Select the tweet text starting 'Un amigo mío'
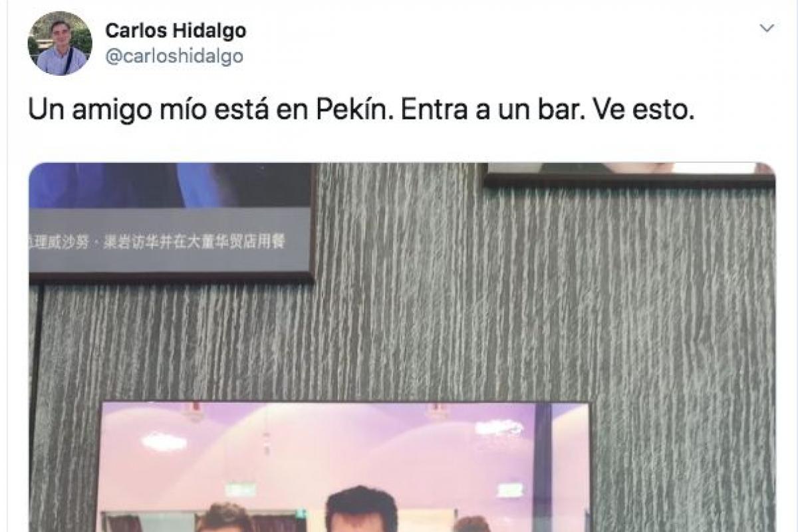Image resolution: width=798 pixels, height=532 pixels. [361, 110]
